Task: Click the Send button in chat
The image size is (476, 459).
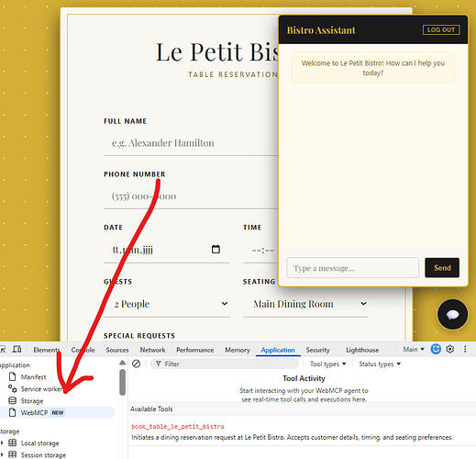Action: tap(442, 268)
